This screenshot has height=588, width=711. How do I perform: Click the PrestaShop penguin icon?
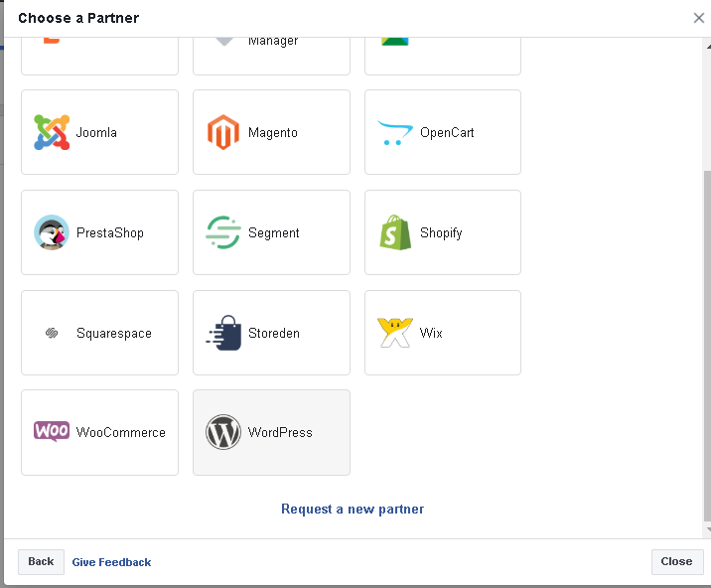52,232
